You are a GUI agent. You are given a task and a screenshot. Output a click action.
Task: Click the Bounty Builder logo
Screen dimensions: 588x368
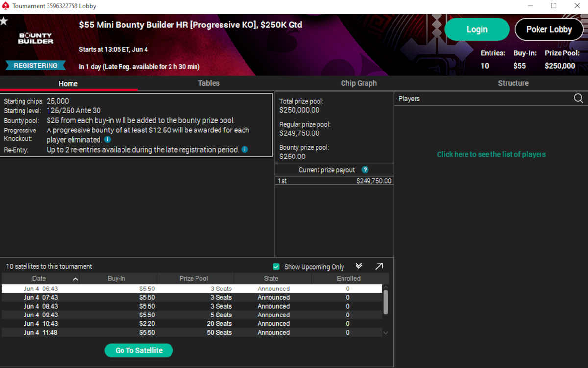pos(35,38)
